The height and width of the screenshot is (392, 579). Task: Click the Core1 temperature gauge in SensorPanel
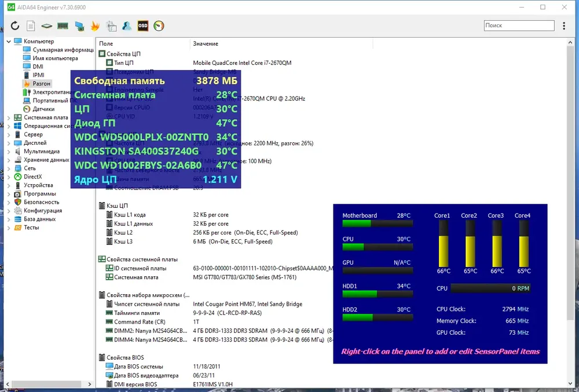443,244
